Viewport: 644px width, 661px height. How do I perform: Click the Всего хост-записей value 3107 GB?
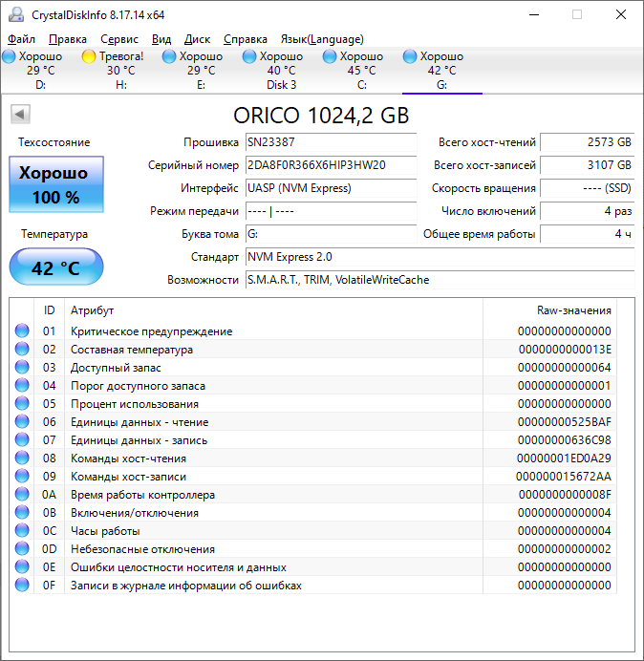click(x=587, y=165)
